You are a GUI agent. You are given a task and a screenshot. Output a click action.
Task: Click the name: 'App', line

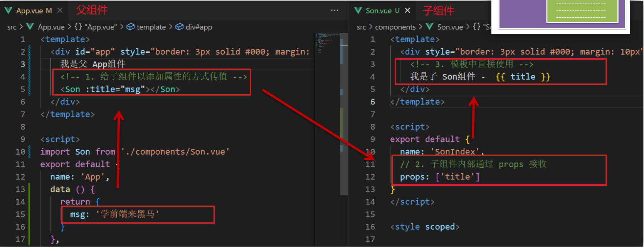click(x=80, y=177)
